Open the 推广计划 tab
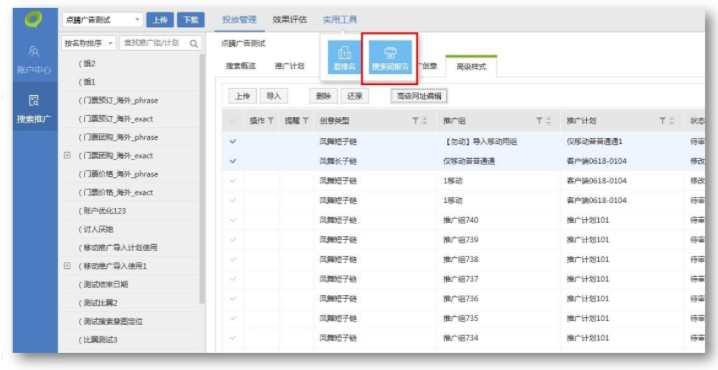 coord(289,66)
